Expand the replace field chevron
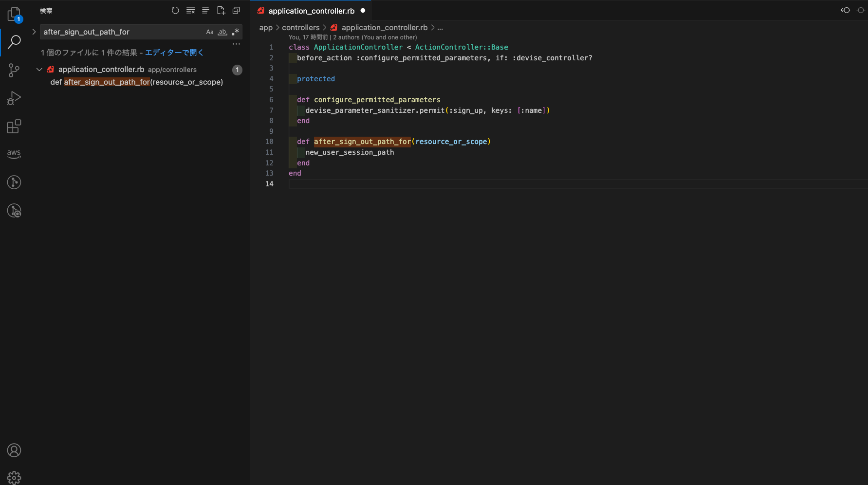 34,32
